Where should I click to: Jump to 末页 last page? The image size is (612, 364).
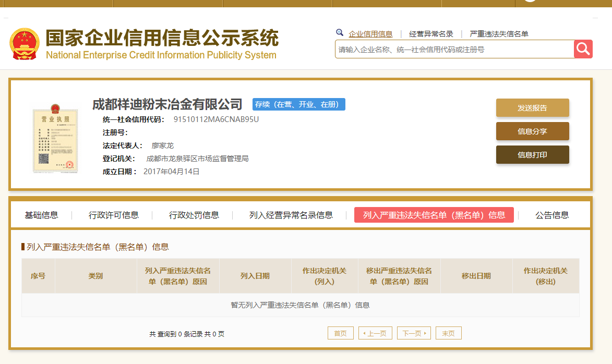[x=449, y=333]
